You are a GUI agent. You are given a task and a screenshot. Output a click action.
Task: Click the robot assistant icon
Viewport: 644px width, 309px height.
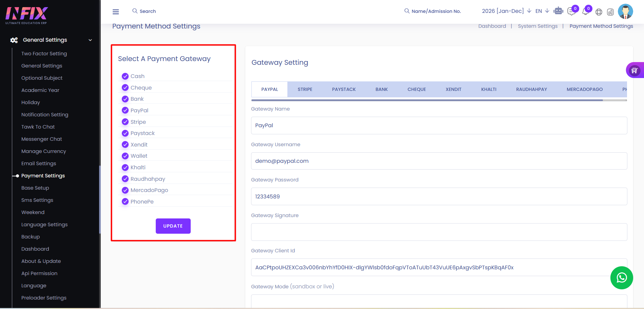point(558,11)
